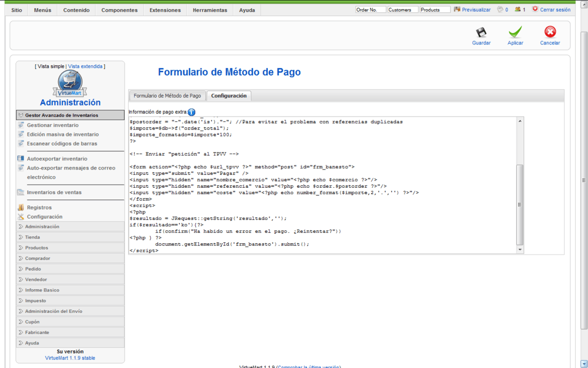
Task: Click the info icon beside Información de pago extra
Action: [x=191, y=112]
